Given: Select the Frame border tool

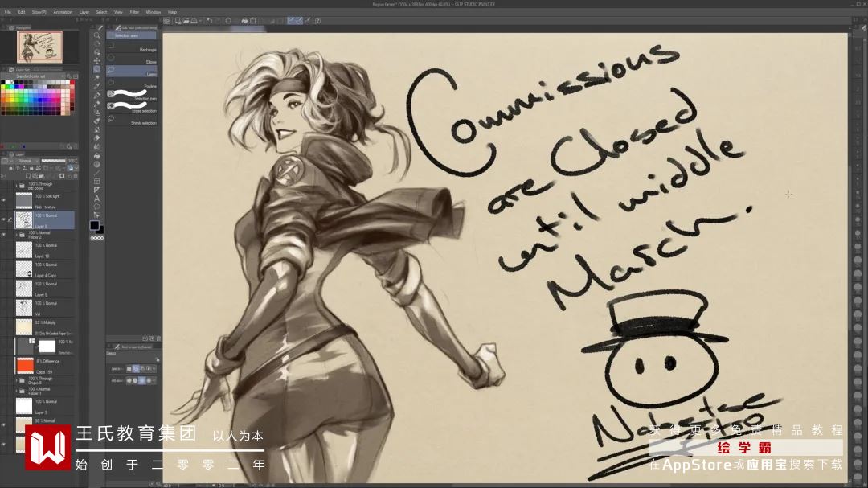Looking at the screenshot, I should [x=97, y=181].
